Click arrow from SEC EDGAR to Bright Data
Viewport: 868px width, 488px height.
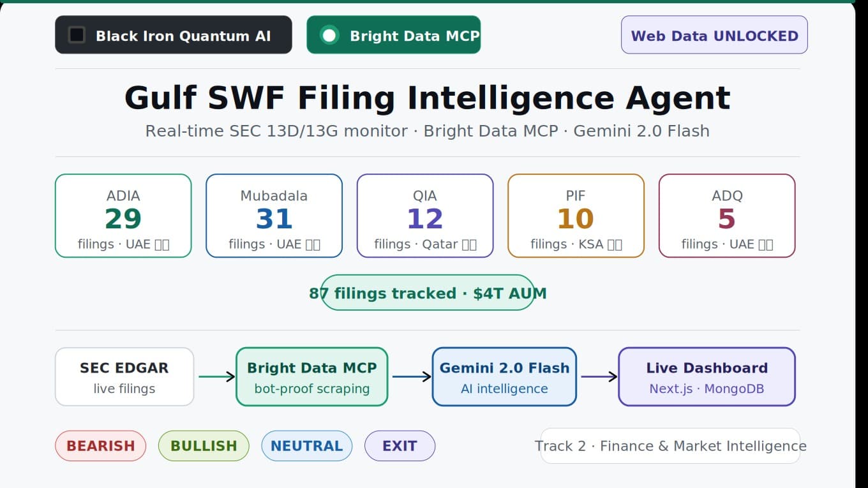pos(217,376)
